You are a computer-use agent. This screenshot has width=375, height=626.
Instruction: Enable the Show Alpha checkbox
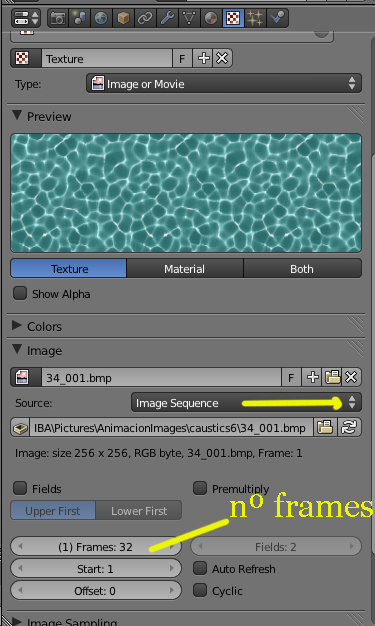pos(20,293)
